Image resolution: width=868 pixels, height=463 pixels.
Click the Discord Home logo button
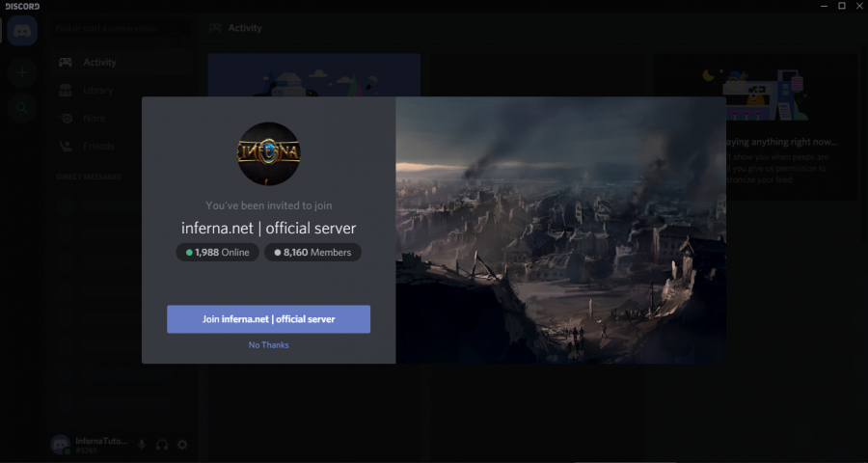point(21,31)
